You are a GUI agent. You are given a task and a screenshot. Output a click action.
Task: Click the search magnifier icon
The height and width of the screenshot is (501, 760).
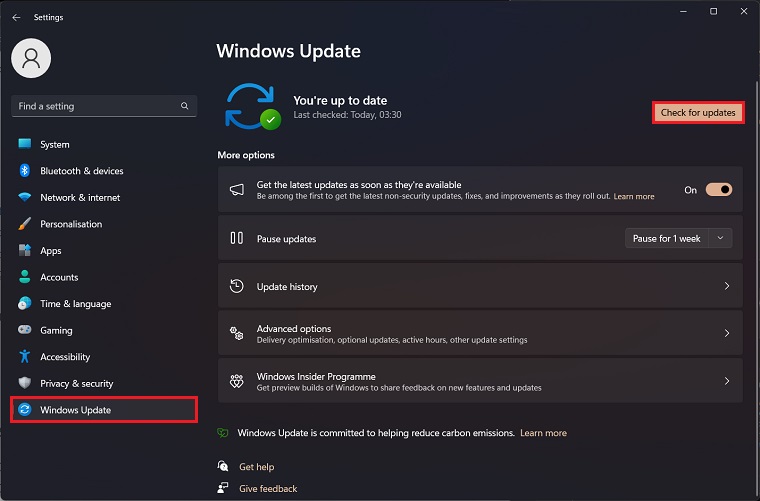point(185,106)
